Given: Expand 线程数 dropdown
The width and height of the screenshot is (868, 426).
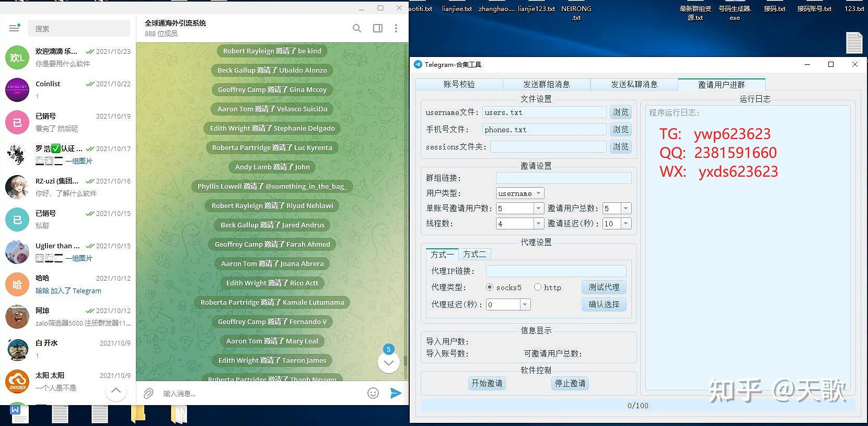Looking at the screenshot, I should 538,223.
